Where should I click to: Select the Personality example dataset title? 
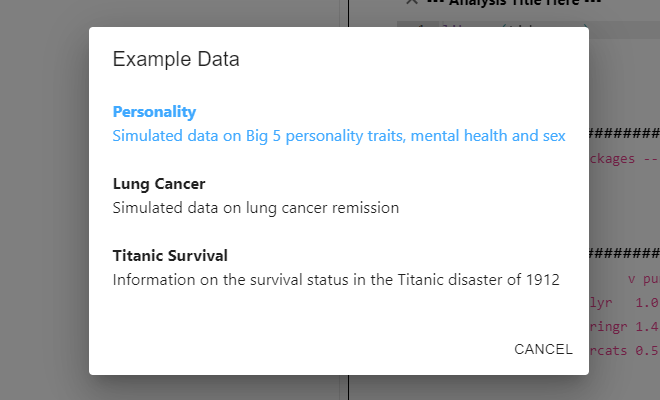[x=154, y=112]
